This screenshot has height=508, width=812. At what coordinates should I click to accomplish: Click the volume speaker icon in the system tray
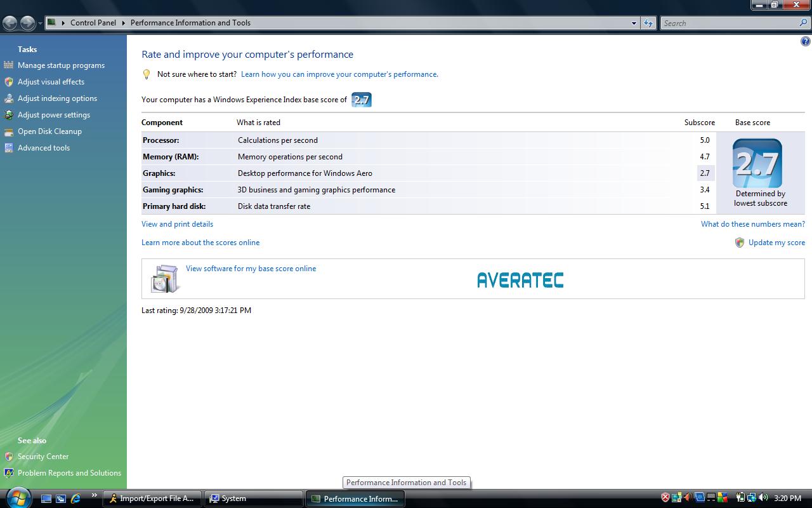tap(763, 498)
